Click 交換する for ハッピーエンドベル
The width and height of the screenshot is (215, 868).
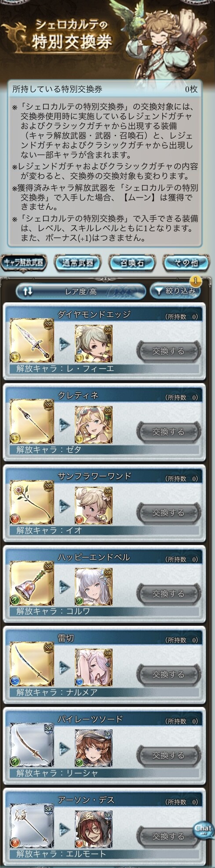168,593
